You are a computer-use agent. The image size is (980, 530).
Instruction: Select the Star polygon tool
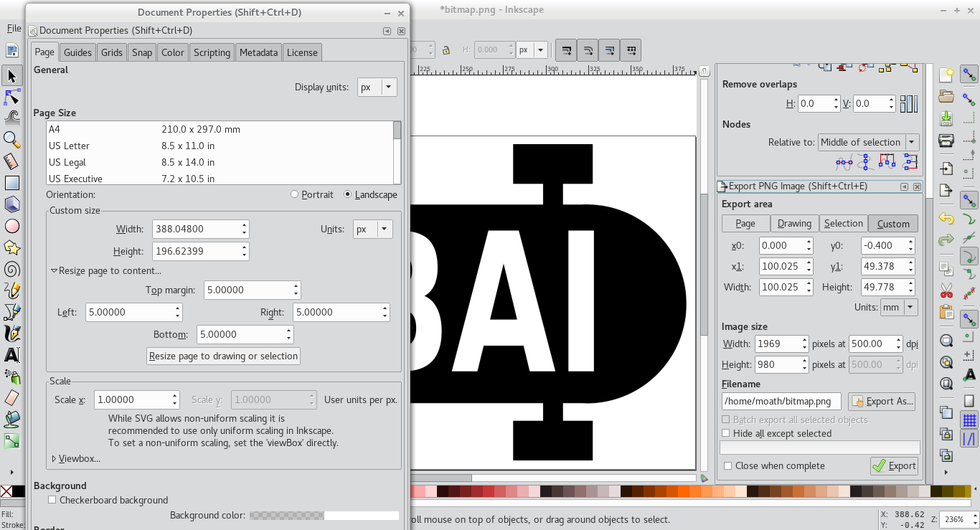coord(11,247)
